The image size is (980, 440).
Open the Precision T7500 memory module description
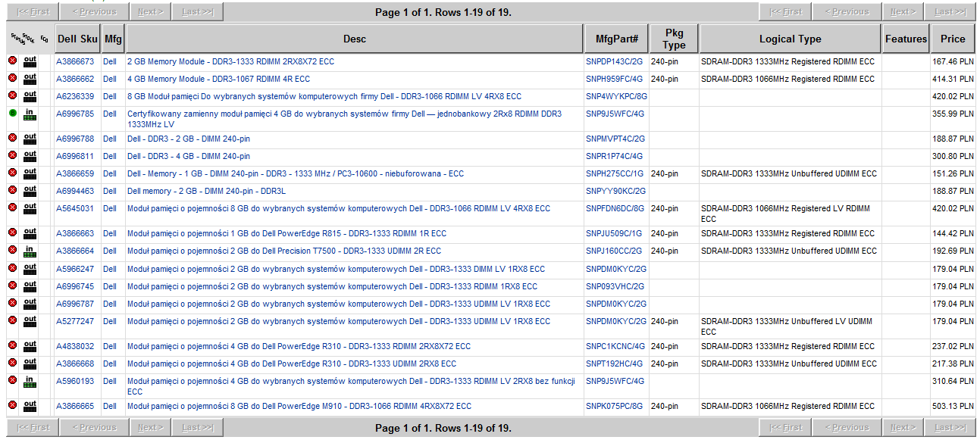point(284,251)
